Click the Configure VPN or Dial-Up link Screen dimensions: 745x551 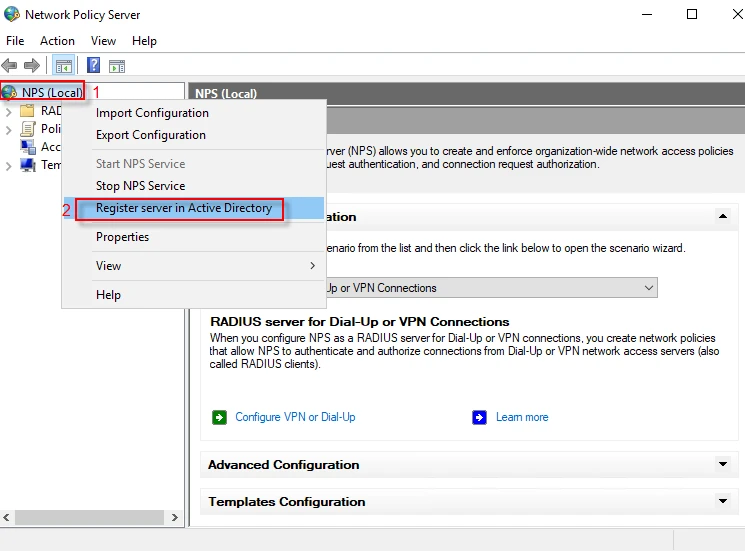click(x=295, y=417)
